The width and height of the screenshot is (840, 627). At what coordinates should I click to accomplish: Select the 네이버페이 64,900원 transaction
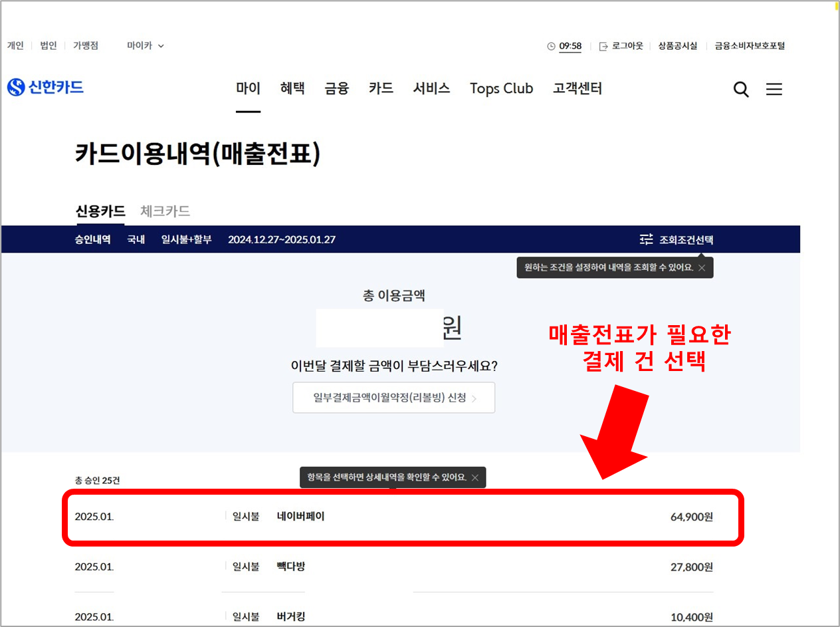[x=394, y=517]
